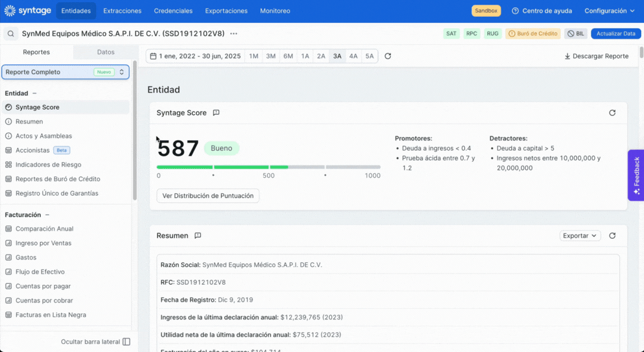Click the Buró de Crédito badge
This screenshot has width=644, height=352.
pos(533,34)
